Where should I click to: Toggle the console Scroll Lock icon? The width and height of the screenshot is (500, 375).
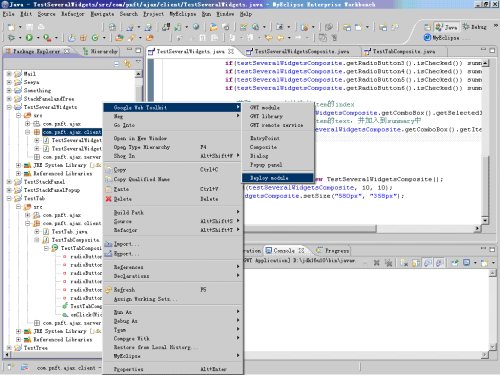416,263
